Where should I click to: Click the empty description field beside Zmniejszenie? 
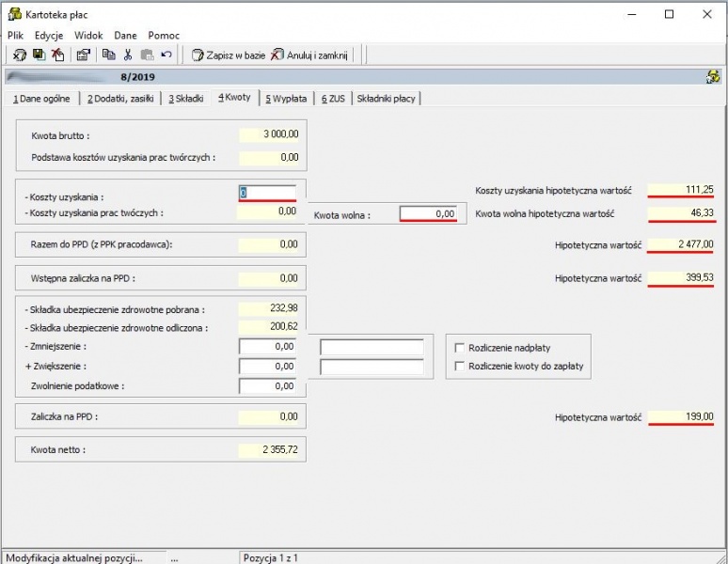(x=372, y=347)
